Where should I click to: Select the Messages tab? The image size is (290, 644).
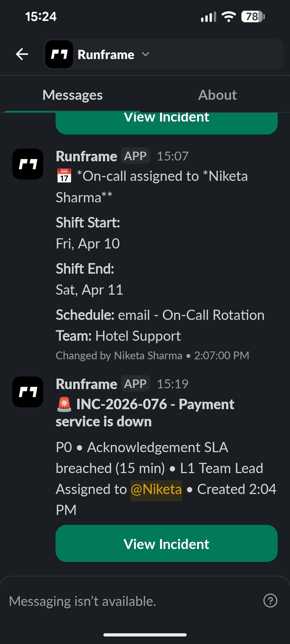pyautogui.click(x=73, y=95)
